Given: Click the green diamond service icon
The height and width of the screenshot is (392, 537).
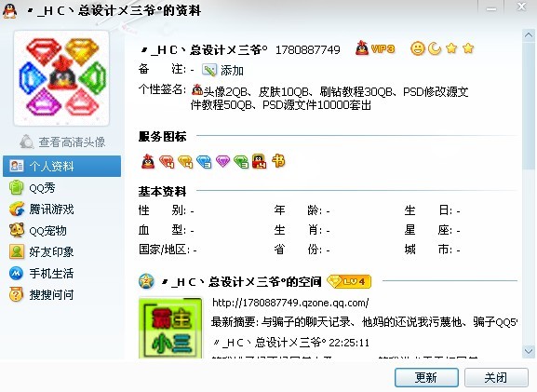Looking at the screenshot, I should (241, 161).
